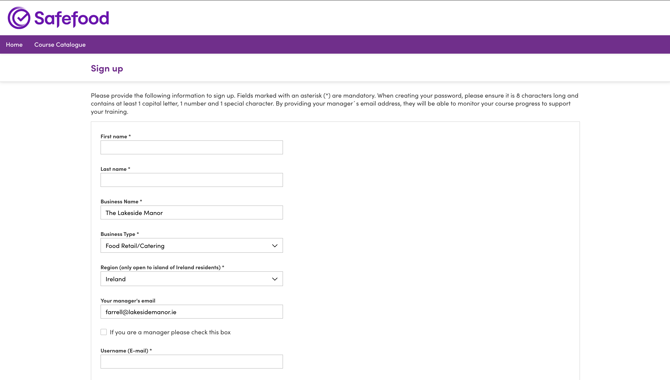670x380 pixels.
Task: Click the Sign up heading
Action: [107, 68]
